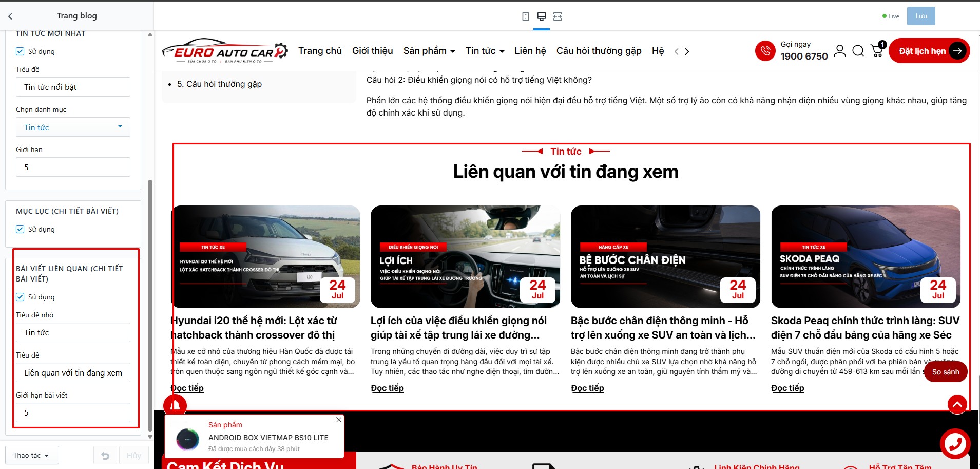
Task: Click the Giới hạn input field
Action: pyautogui.click(x=73, y=167)
